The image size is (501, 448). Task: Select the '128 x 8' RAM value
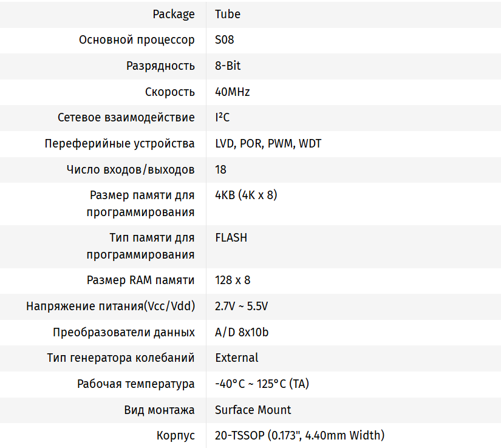click(233, 280)
